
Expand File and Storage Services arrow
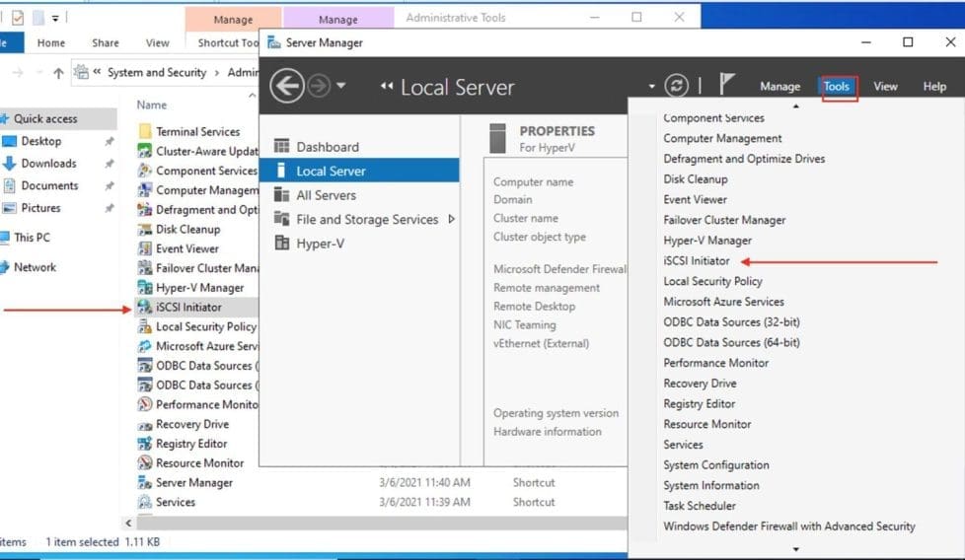click(451, 219)
